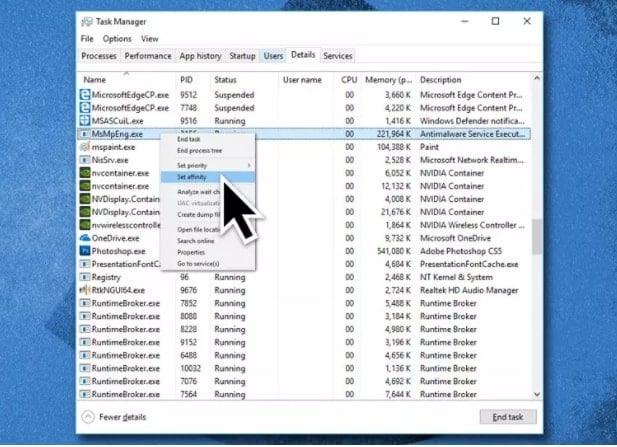
Task: Click the nvcontainer.exe icon with 12,132 K
Action: click(x=85, y=186)
